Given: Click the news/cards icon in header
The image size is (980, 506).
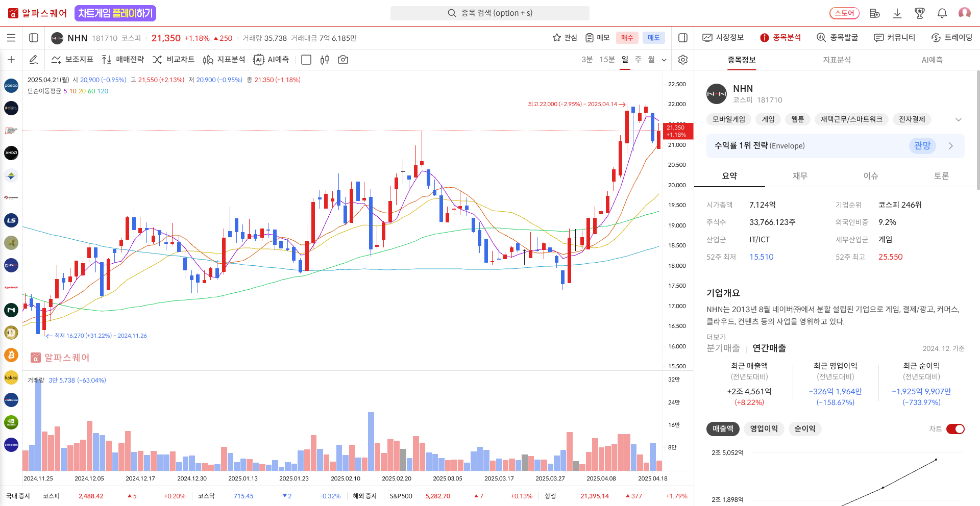Looking at the screenshot, I should tap(874, 13).
